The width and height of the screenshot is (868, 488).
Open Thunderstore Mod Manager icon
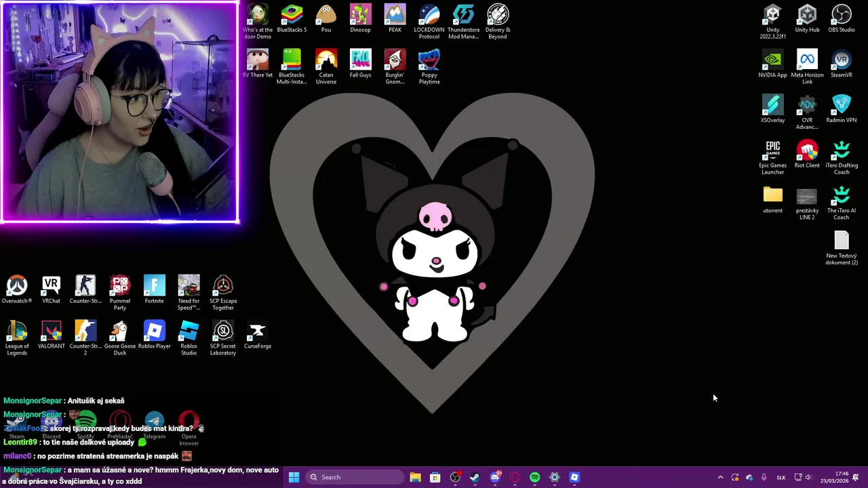click(464, 21)
